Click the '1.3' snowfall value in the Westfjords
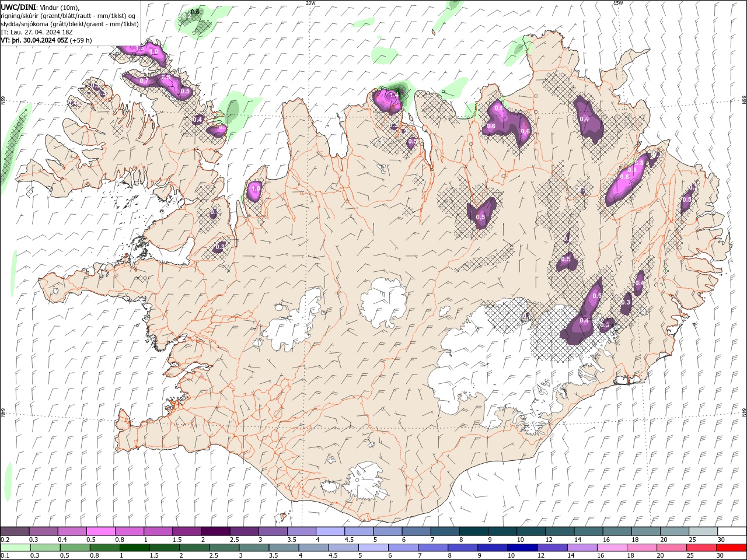The width and height of the screenshot is (747, 560). (139, 49)
